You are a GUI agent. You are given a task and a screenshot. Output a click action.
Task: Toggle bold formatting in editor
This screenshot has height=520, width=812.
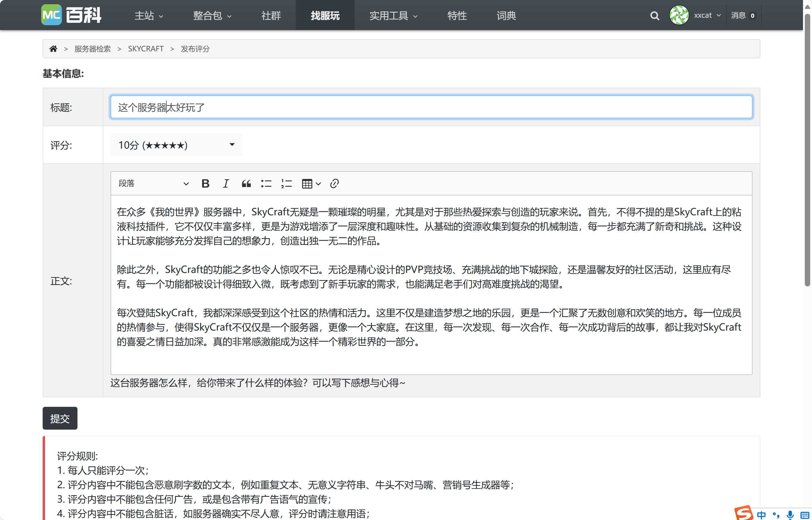205,183
